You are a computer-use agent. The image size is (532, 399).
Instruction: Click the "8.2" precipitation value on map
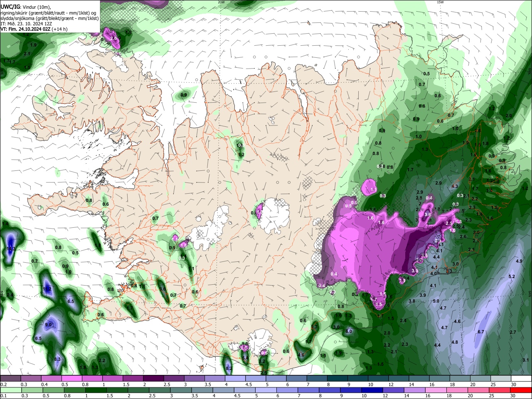(x=229, y=368)
